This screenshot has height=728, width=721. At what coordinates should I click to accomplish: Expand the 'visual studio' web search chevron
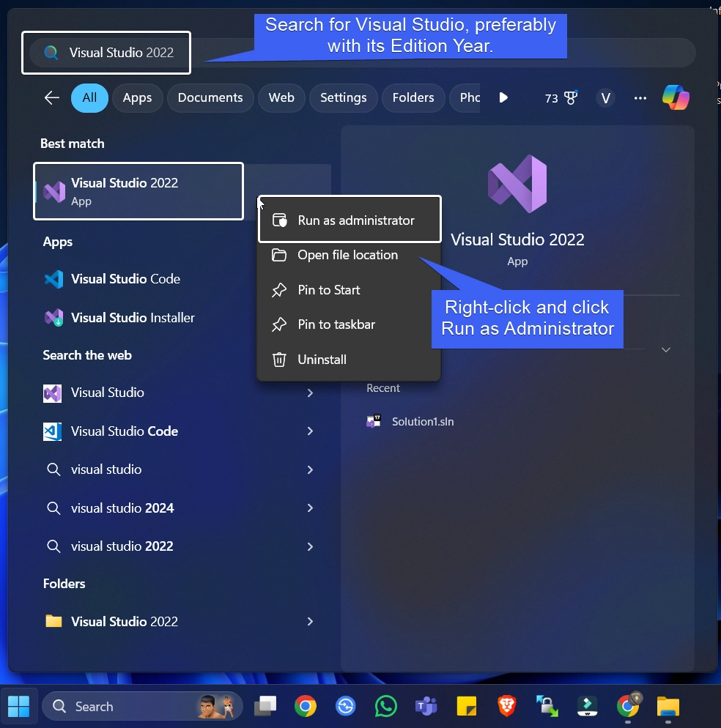(x=310, y=470)
